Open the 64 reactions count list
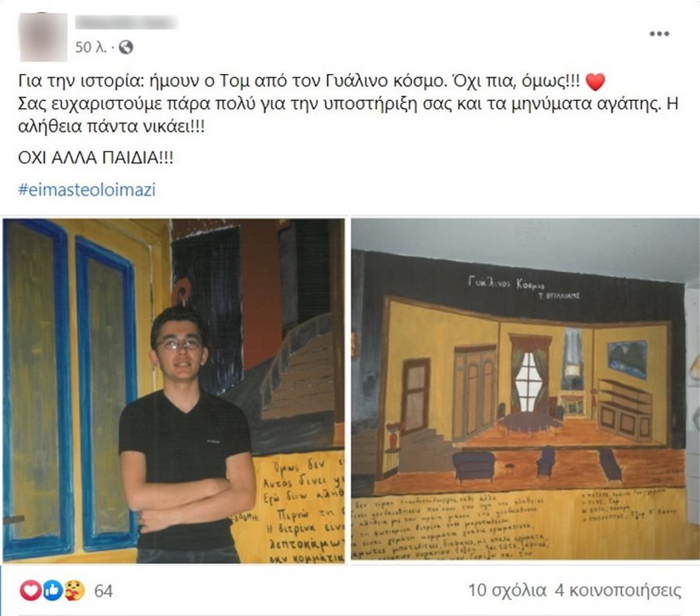This screenshot has width=700, height=616. [103, 591]
